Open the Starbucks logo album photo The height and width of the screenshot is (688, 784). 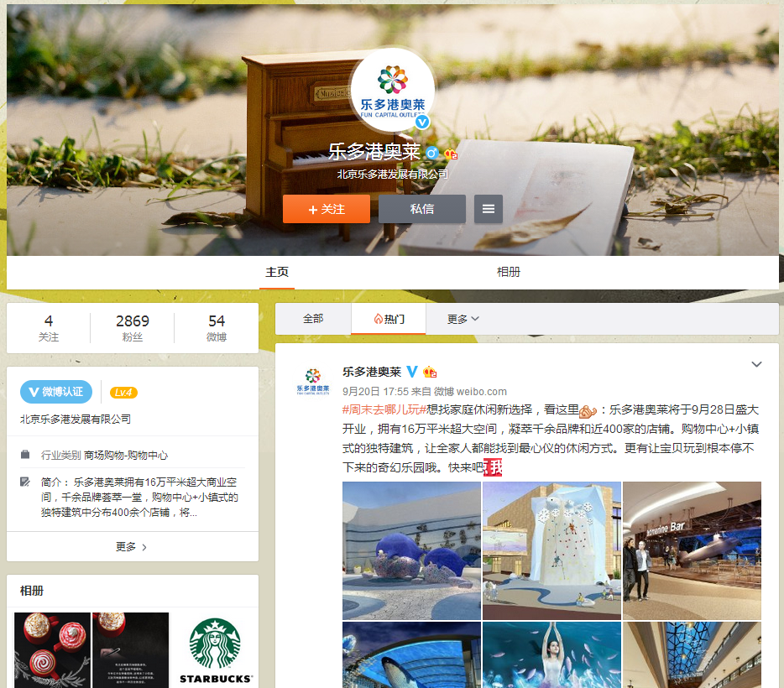(x=215, y=650)
